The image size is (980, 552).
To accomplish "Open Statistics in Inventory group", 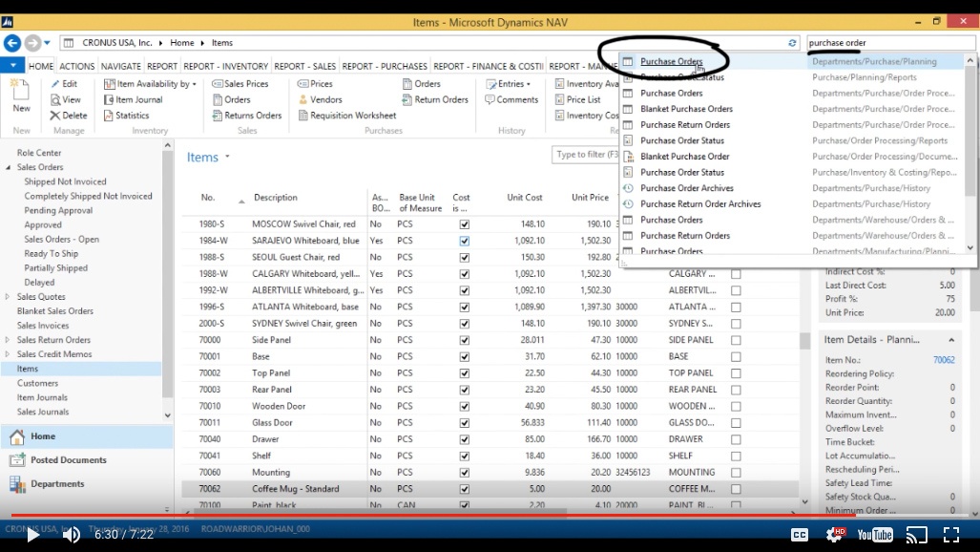I will tap(126, 116).
